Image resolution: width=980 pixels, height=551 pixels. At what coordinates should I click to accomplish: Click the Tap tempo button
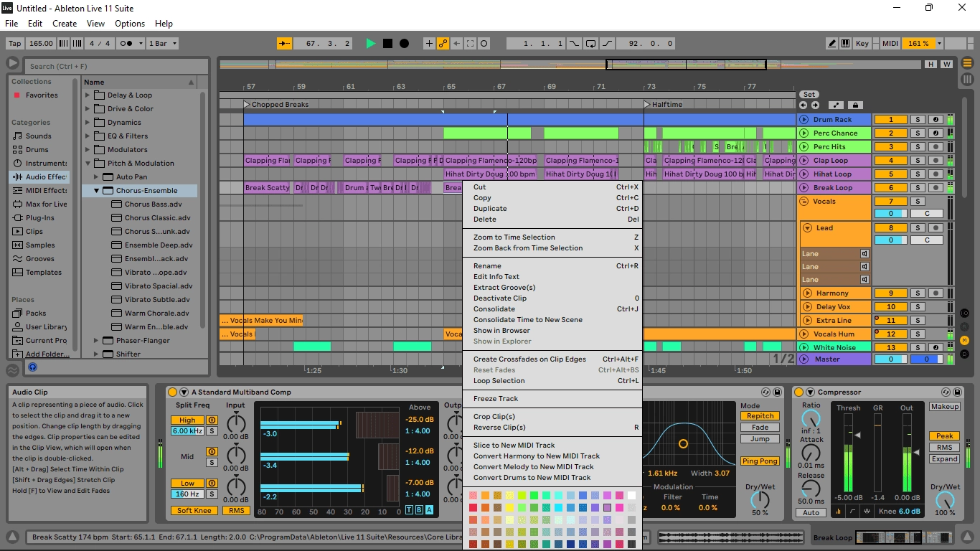coord(14,44)
